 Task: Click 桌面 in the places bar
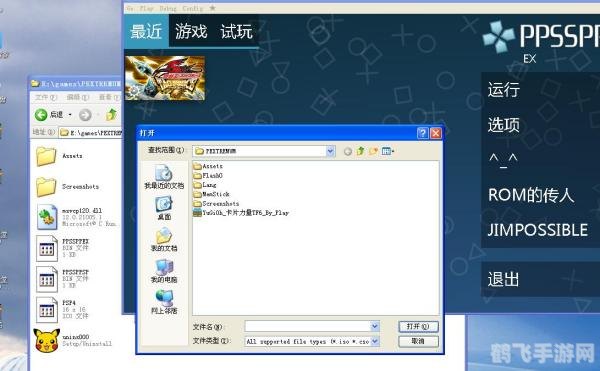(x=164, y=208)
